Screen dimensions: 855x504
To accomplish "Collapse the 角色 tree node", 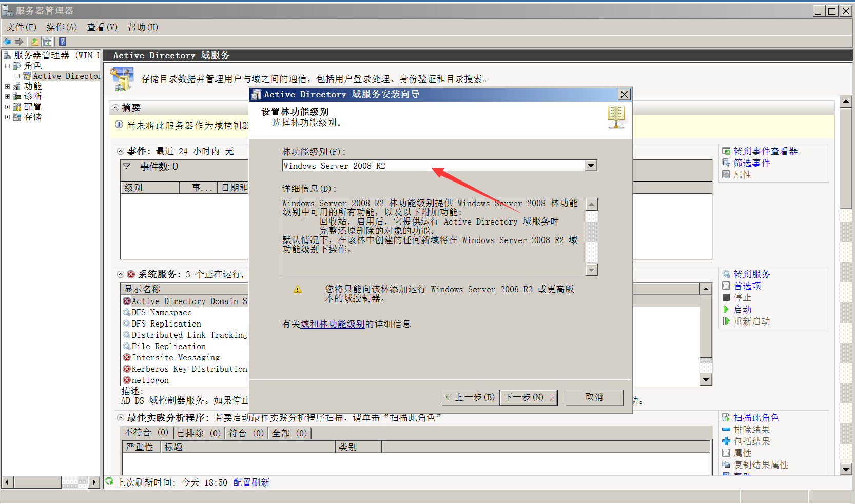I will 7,66.
